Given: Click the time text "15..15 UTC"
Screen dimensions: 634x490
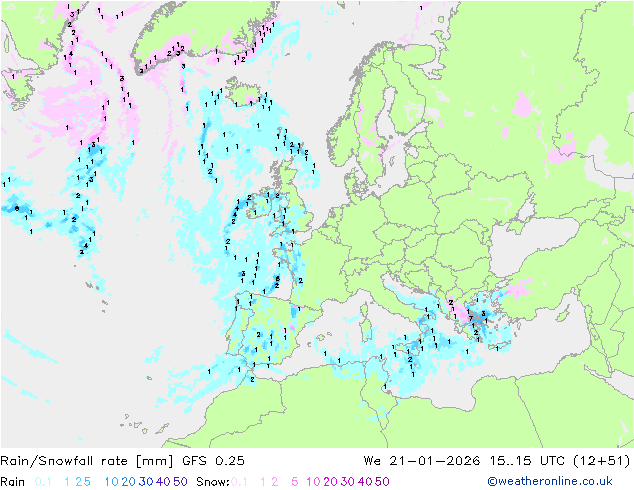Looking at the screenshot, I should click(x=527, y=461).
